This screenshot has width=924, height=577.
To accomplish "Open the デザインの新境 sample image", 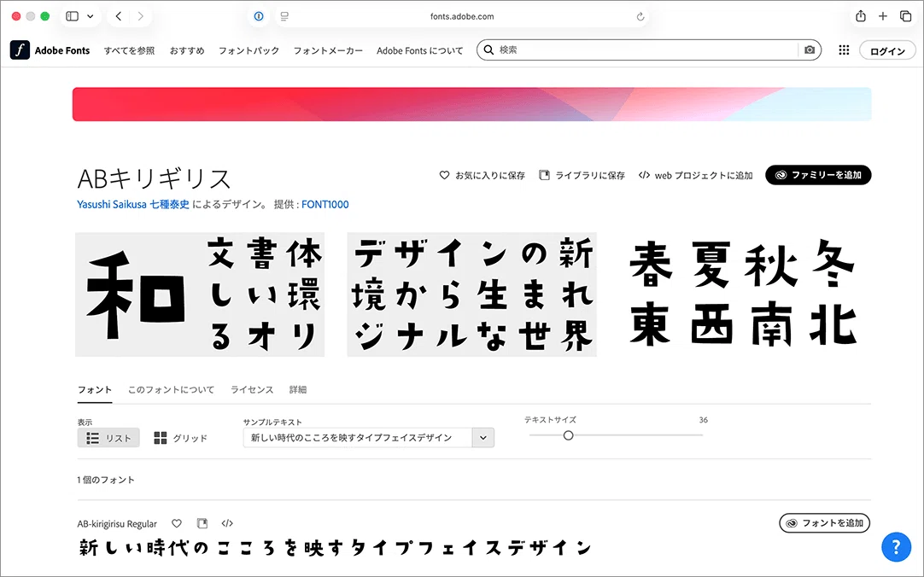I will tap(471, 294).
